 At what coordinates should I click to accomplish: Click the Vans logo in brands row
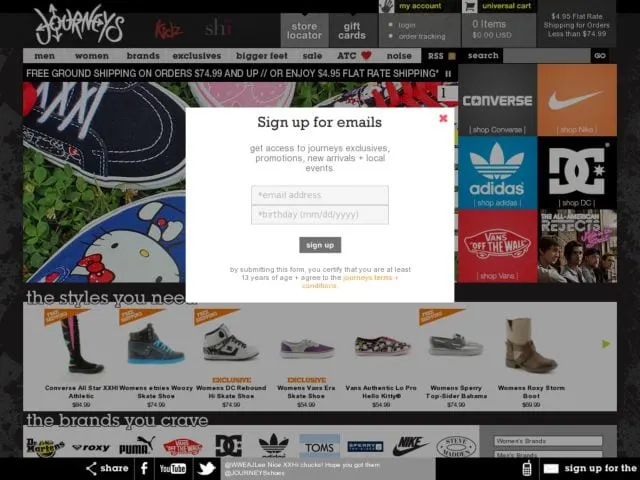pyautogui.click(x=183, y=447)
